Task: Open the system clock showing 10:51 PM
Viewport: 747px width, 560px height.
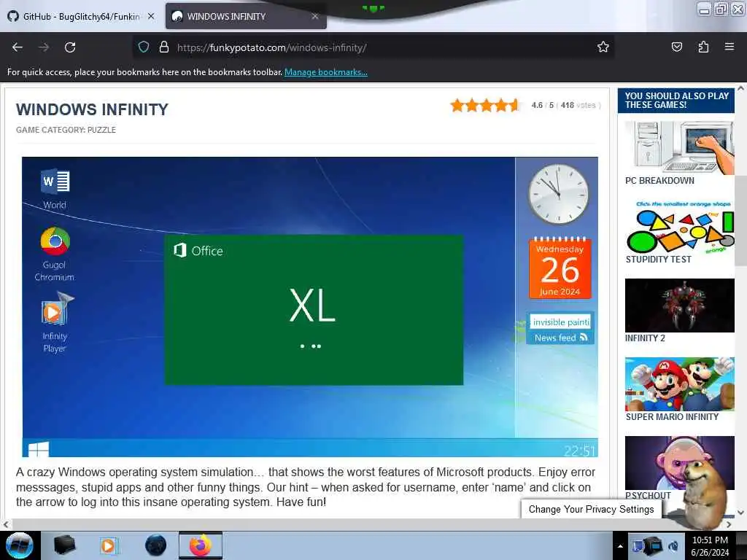Action: click(x=710, y=546)
